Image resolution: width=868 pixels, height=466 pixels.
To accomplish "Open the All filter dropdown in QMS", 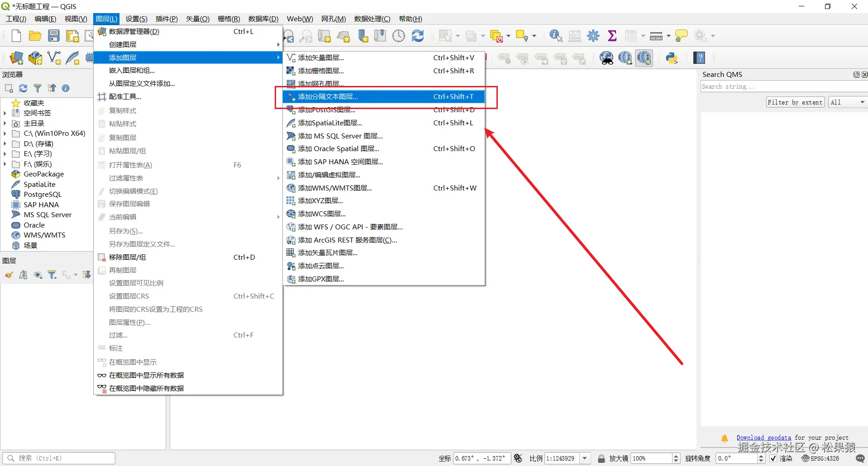I will pos(848,102).
